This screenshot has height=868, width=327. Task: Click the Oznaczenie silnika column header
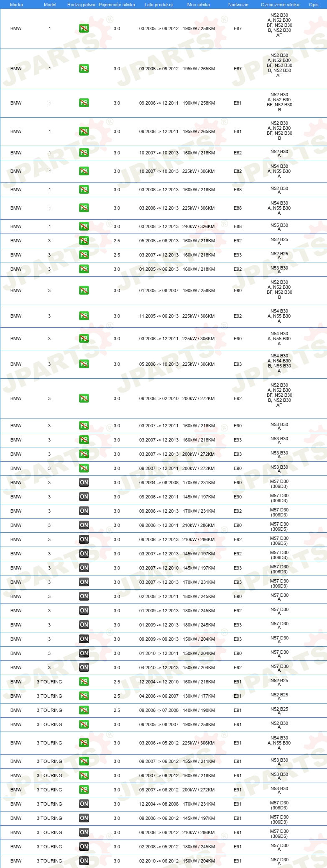pyautogui.click(x=280, y=5)
